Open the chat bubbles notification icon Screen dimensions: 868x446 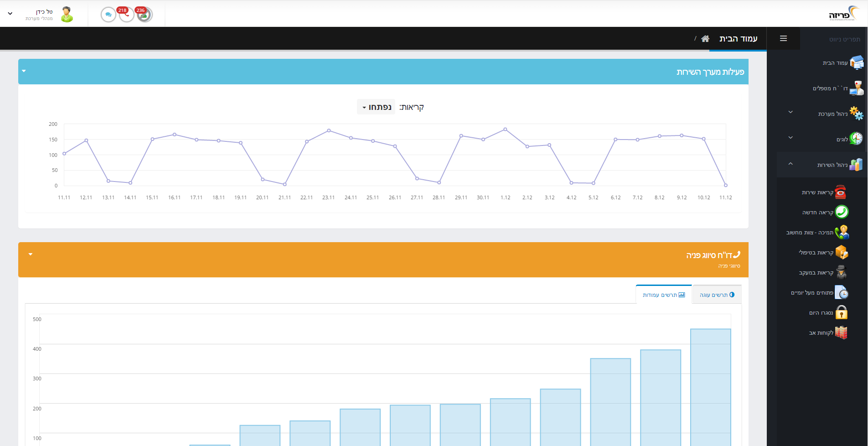point(108,15)
